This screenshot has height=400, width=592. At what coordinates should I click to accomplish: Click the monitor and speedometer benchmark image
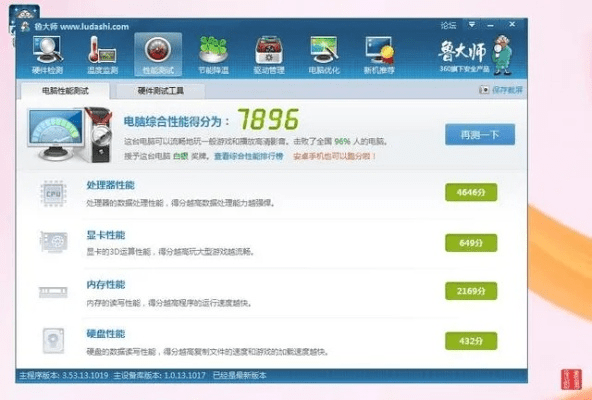click(70, 134)
